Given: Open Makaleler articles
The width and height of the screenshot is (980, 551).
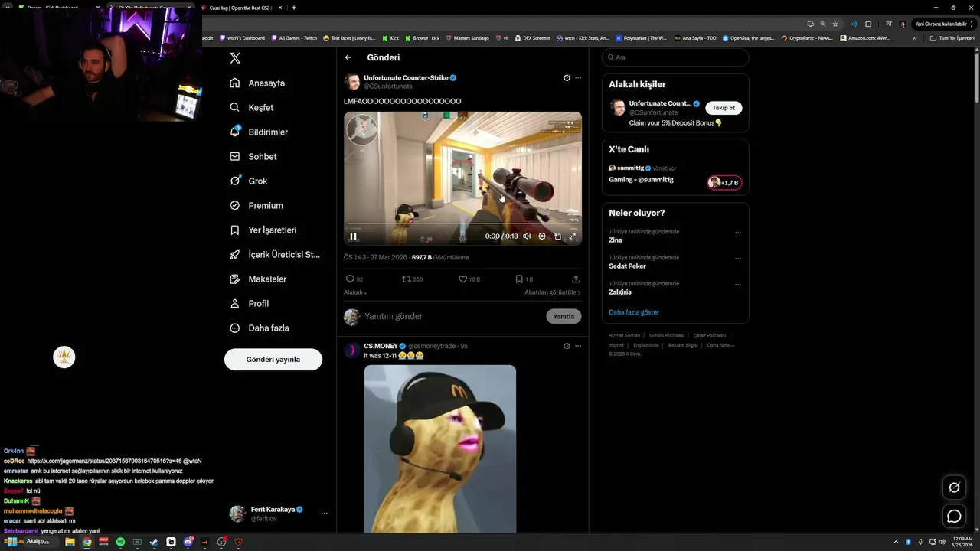Looking at the screenshot, I should tap(258, 279).
